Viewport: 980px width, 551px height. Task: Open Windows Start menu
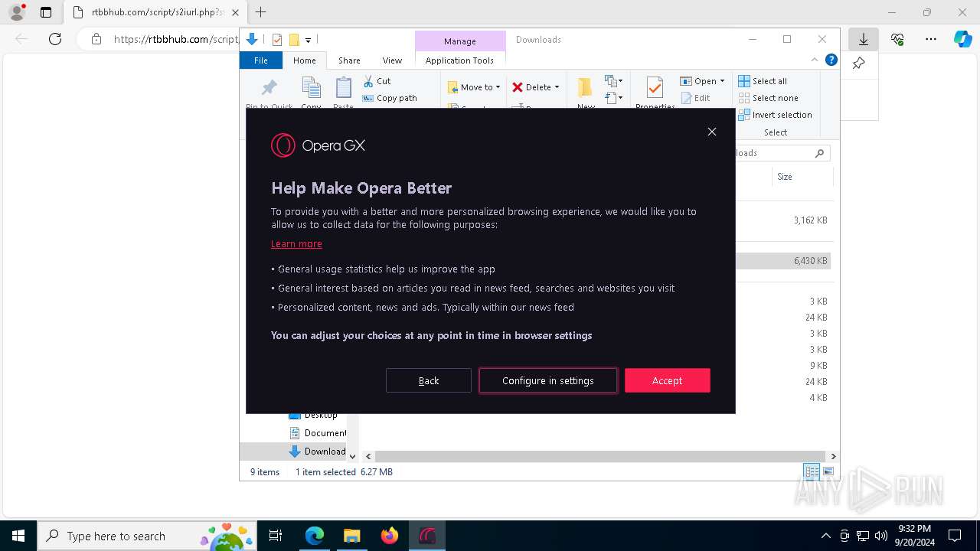pos(18,536)
